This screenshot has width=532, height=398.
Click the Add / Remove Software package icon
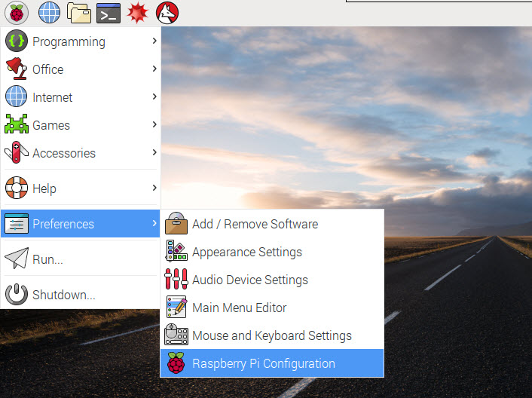176,223
